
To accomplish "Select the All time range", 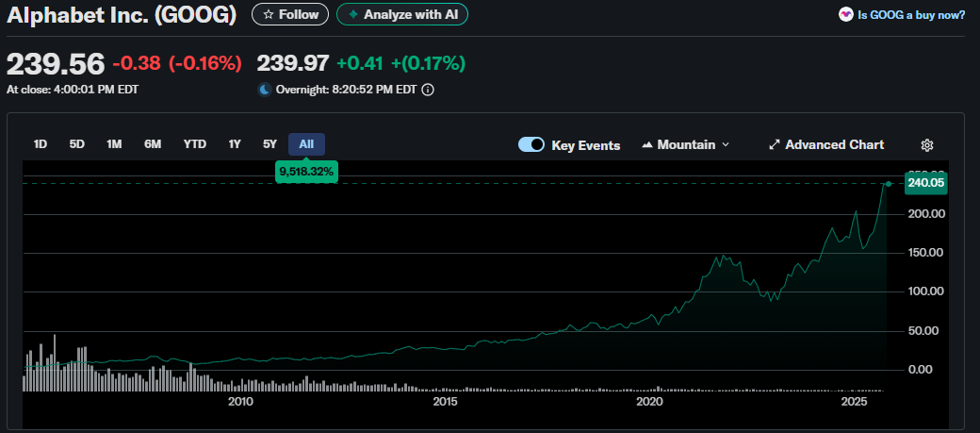I will pos(306,144).
